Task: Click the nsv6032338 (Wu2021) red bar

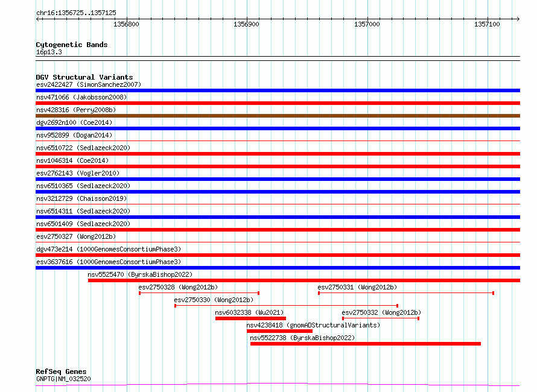Action: [x=250, y=318]
